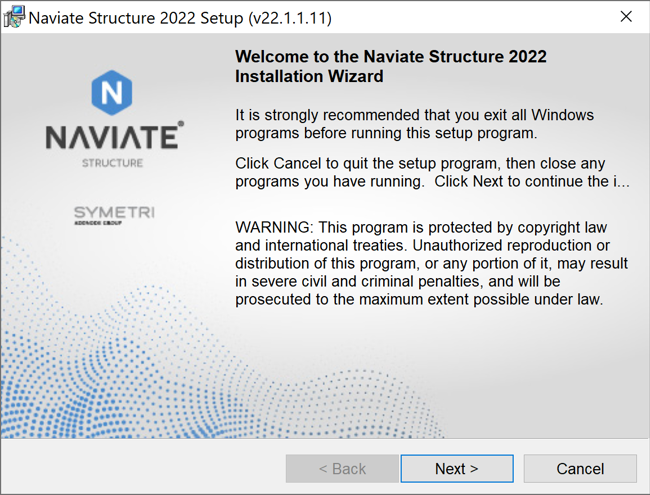Click the word WARNING in the notice
Image resolution: width=650 pixels, height=495 pixels.
click(274, 228)
